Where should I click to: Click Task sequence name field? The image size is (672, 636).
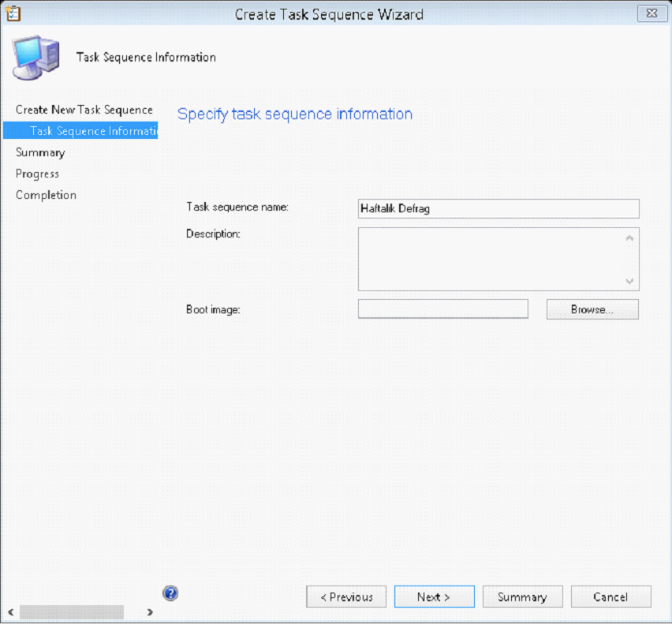point(498,208)
